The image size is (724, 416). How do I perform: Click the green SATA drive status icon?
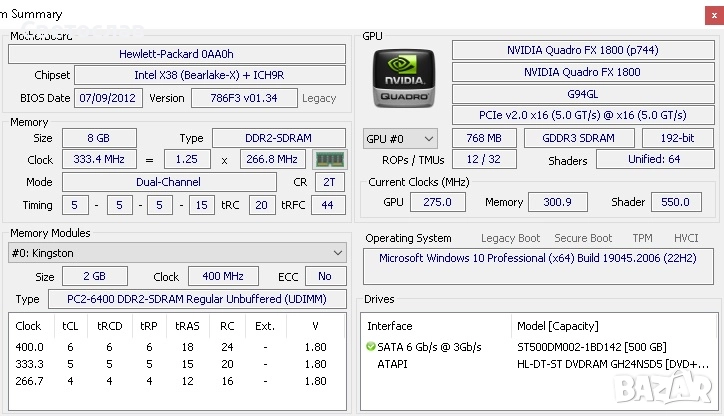[x=371, y=347]
